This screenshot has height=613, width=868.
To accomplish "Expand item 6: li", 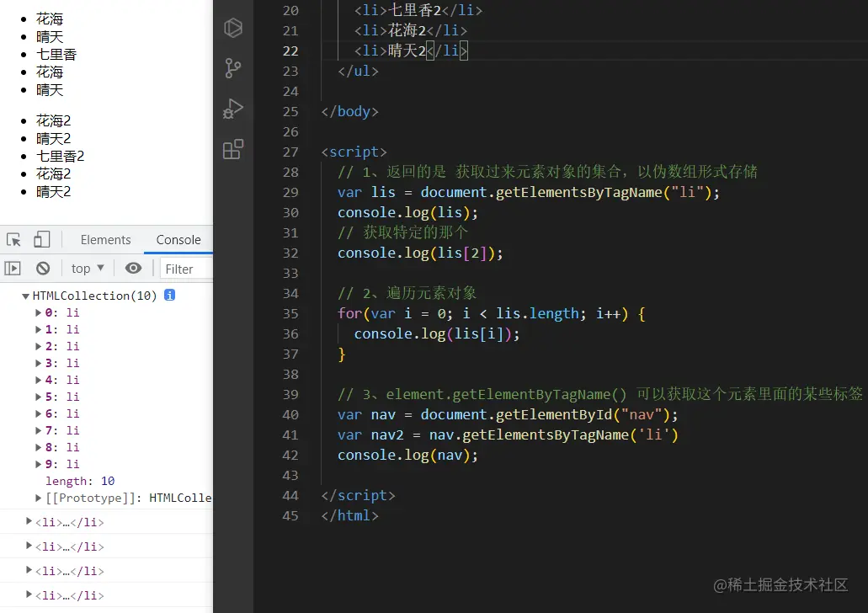I will 38,413.
